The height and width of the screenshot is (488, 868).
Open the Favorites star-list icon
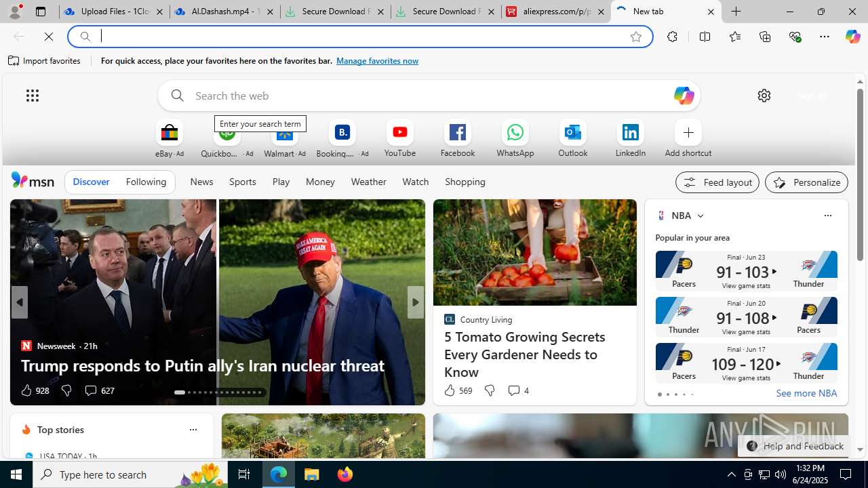(x=734, y=37)
